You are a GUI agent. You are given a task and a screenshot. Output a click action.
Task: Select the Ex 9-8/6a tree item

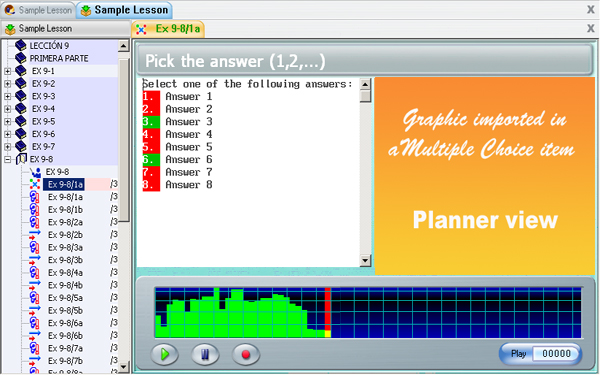click(x=65, y=323)
